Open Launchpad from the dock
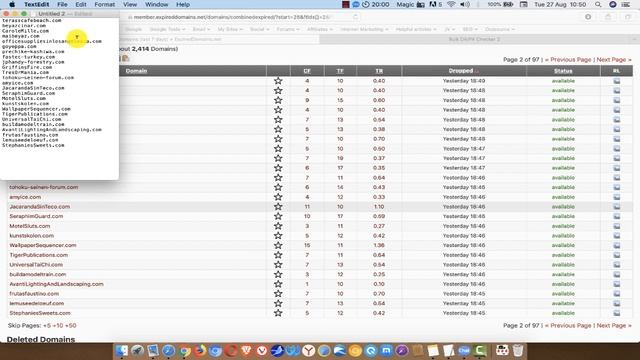 click(137, 350)
